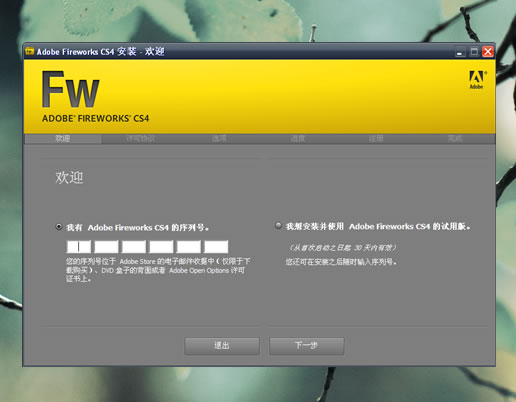This screenshot has width=516, height=402.
Task: Focus the fifth serial number box
Action: (x=189, y=247)
